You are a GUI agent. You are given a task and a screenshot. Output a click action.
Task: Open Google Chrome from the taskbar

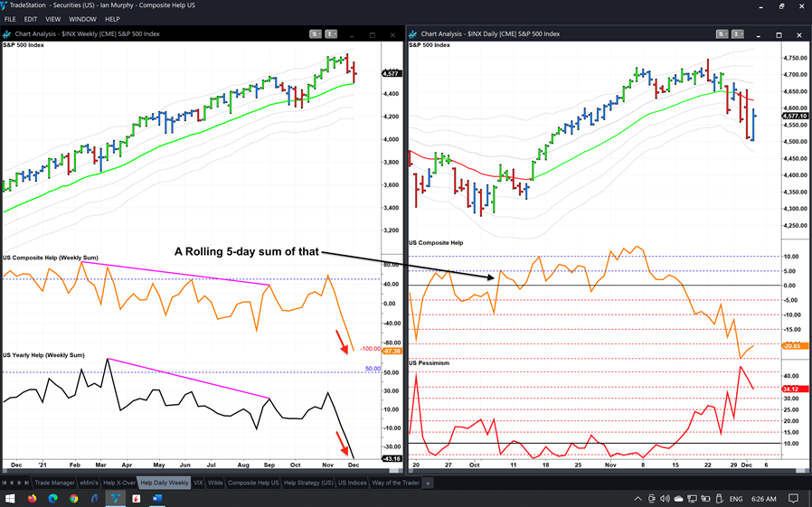[73, 499]
